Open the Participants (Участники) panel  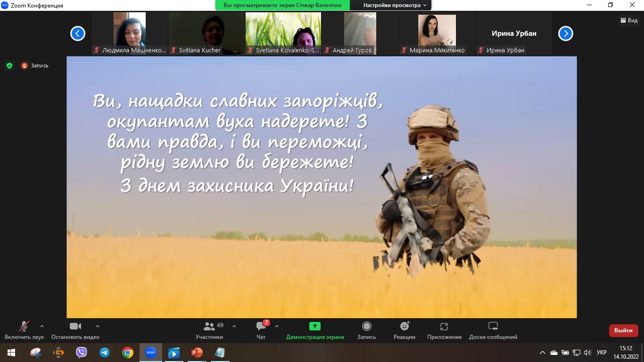(x=209, y=330)
